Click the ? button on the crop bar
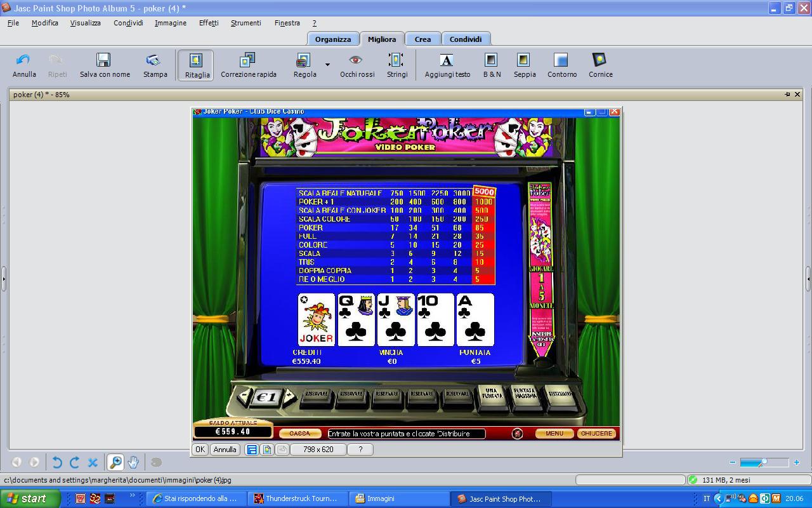Screen dimensions: 812x508 360,450
